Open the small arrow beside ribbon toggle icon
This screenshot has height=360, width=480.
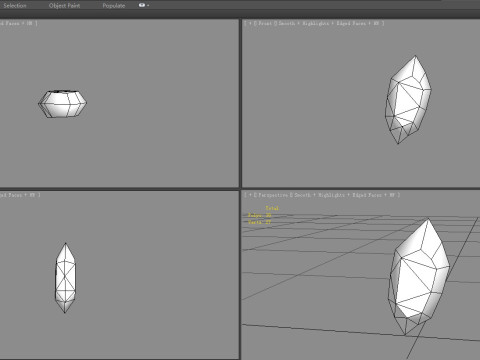coord(148,5)
